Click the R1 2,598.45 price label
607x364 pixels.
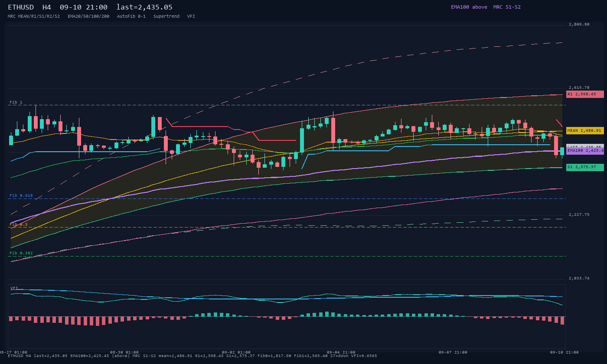tap(585, 94)
